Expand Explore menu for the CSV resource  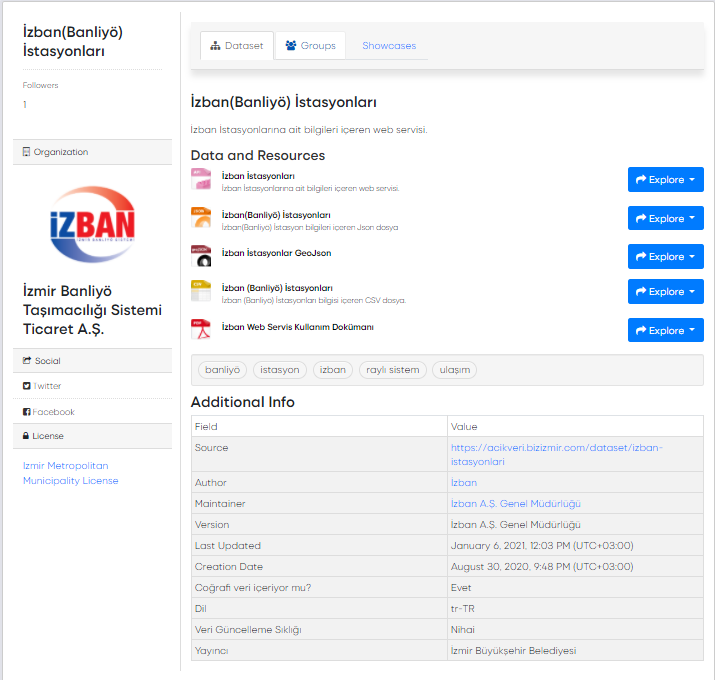665,292
